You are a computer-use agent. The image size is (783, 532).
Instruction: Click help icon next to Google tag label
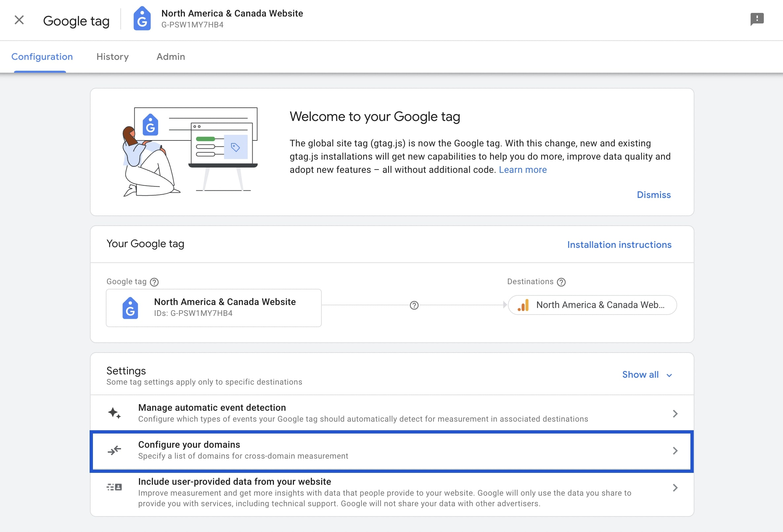coord(154,282)
